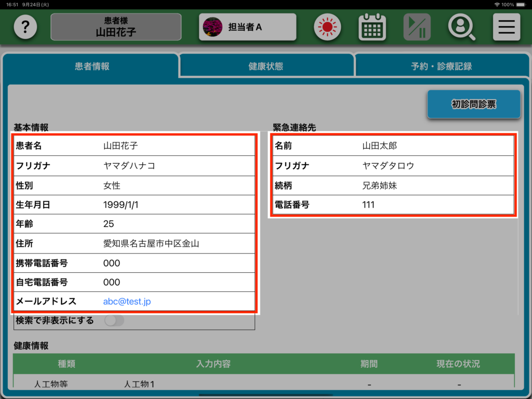Open the hamburger menu icon

pyautogui.click(x=506, y=27)
